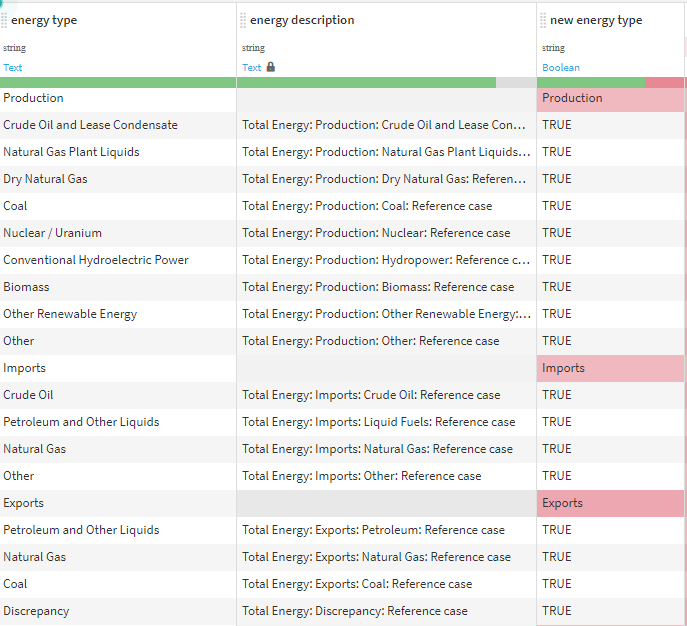
Task: Click the green validity bar of energy type column
Action: (x=118, y=82)
